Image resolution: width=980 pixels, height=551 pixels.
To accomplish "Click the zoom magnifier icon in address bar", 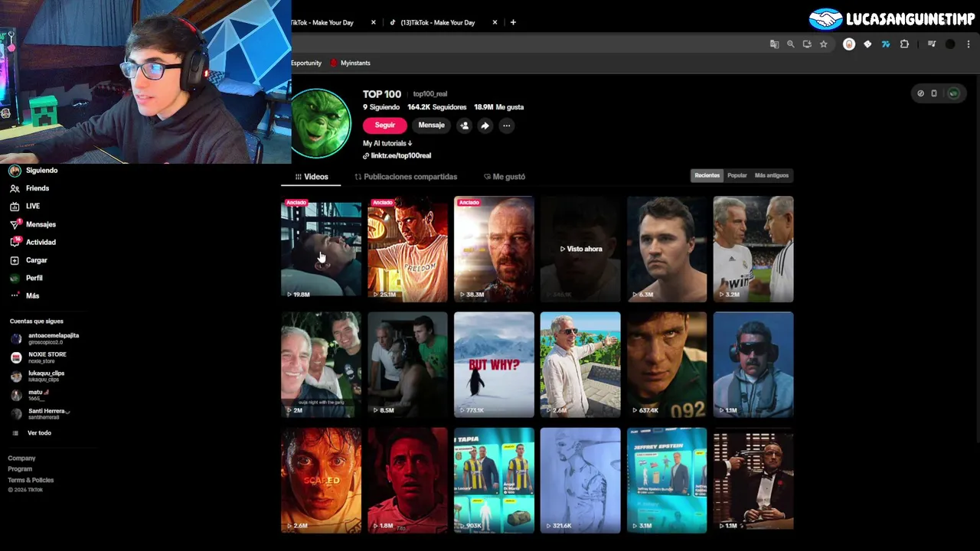I will click(x=791, y=44).
